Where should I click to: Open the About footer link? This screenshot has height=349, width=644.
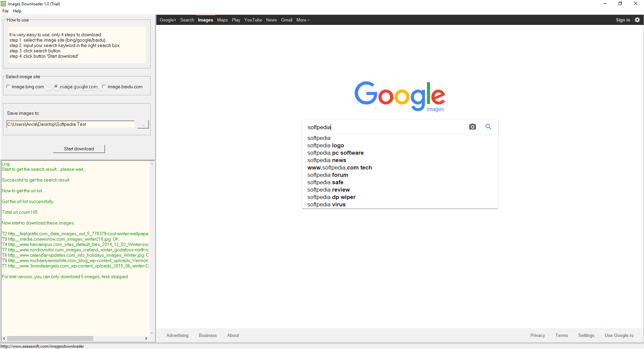(233, 335)
